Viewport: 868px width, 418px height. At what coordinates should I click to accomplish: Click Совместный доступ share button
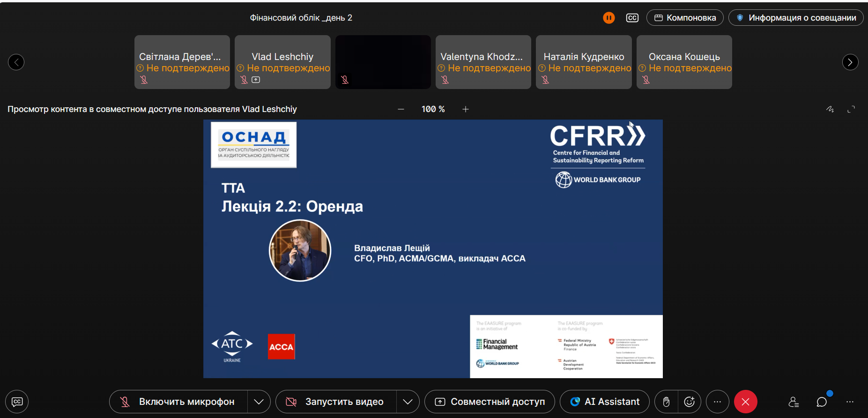click(x=490, y=402)
